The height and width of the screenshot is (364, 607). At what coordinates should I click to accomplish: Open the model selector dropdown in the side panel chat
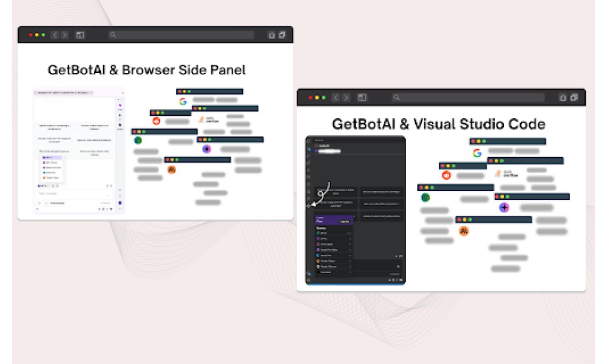[42, 186]
